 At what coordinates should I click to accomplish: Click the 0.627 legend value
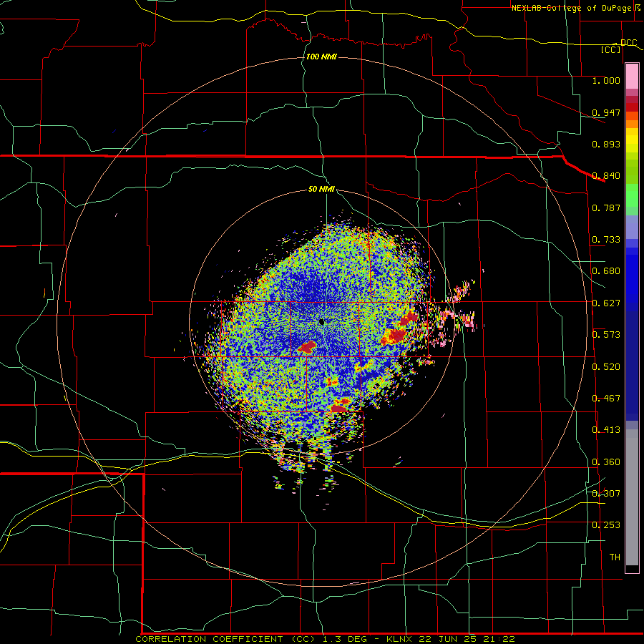click(x=606, y=303)
